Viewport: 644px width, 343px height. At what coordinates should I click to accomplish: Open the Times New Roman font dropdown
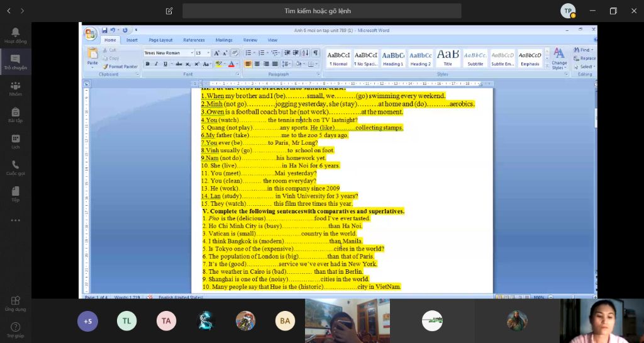pos(192,53)
